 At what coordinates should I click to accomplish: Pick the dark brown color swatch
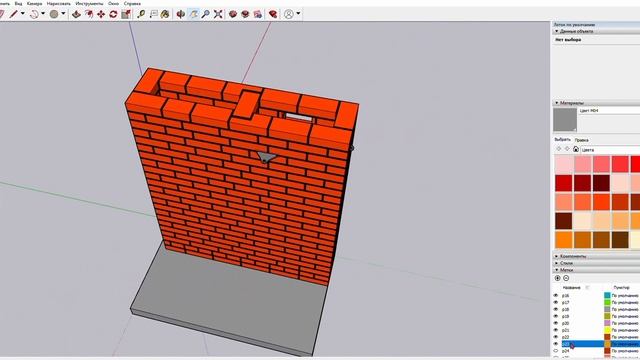563,221
